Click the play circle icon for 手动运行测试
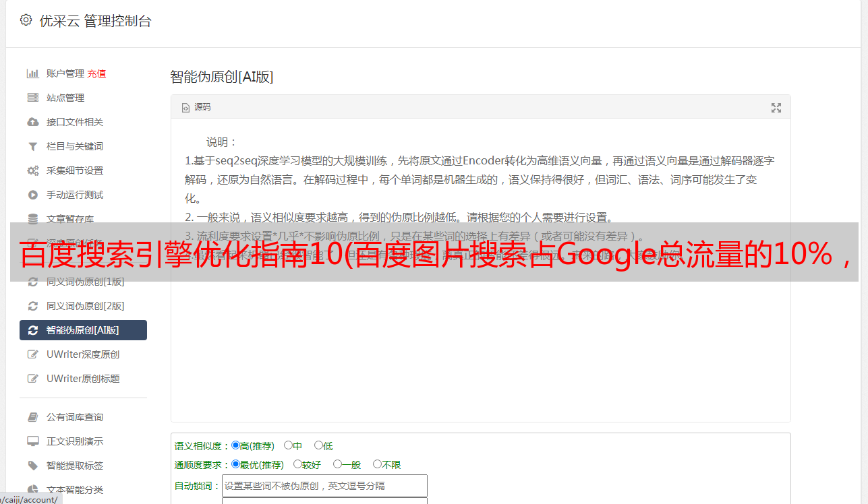This screenshot has width=868, height=504. tap(32, 195)
